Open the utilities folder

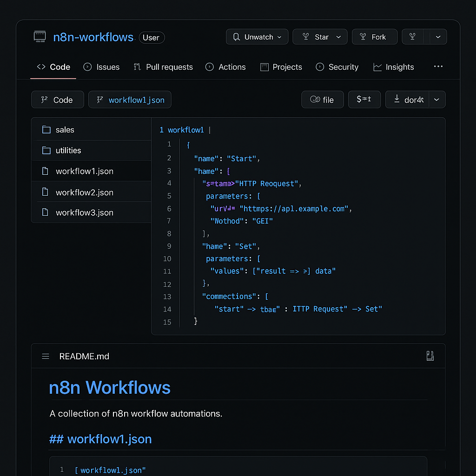coord(92,150)
